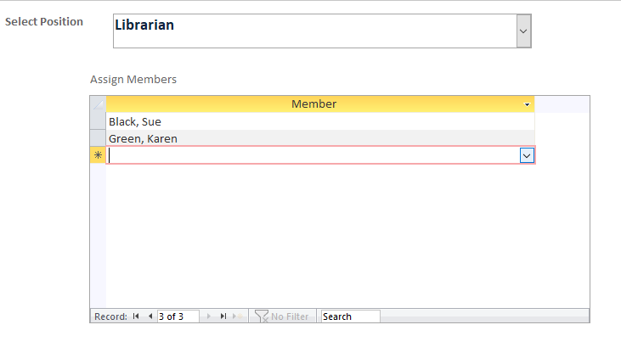Click the record Search box

(350, 316)
